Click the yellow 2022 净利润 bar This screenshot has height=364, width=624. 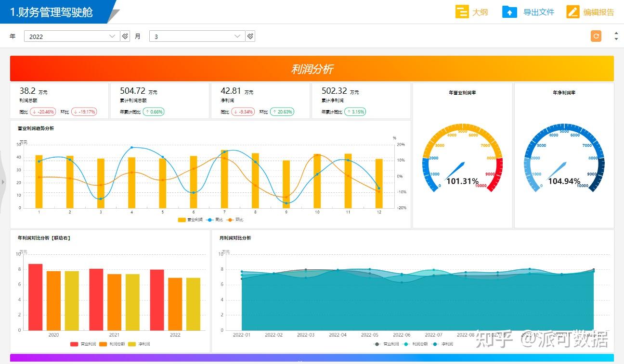pyautogui.click(x=193, y=304)
